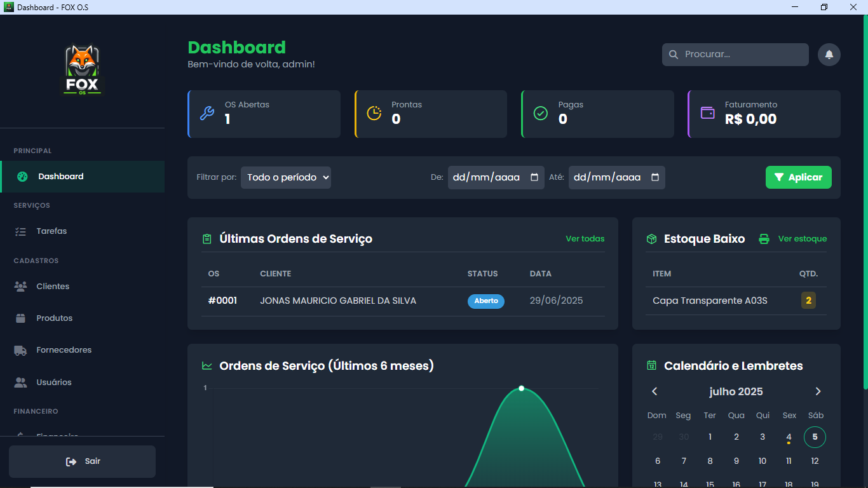Screen dimensions: 868x488
Task: Expand the Todo o período filter dropdown
Action: tap(286, 177)
